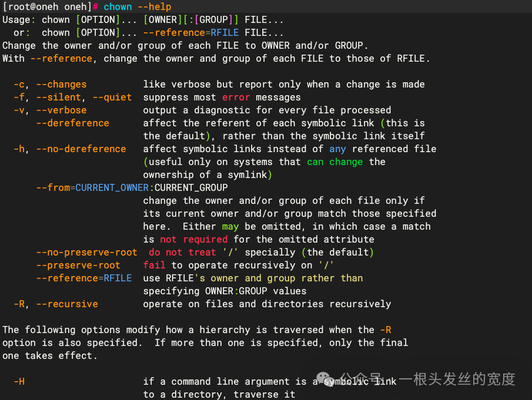Click the red word 'error' in the -f description
This screenshot has height=400, width=532.
pyautogui.click(x=236, y=98)
